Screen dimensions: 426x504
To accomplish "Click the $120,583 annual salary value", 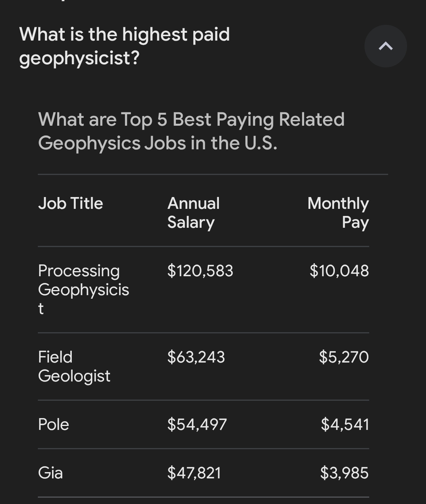I will [x=200, y=271].
